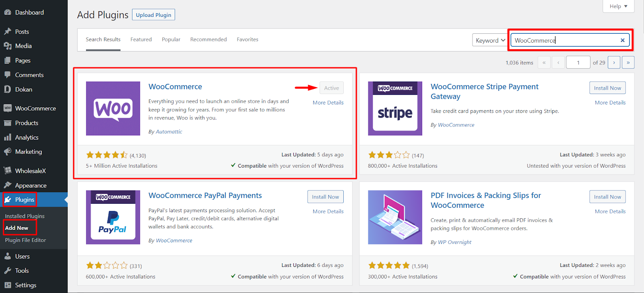The image size is (644, 293).
Task: Expand the Help dropdown tab
Action: click(x=618, y=6)
